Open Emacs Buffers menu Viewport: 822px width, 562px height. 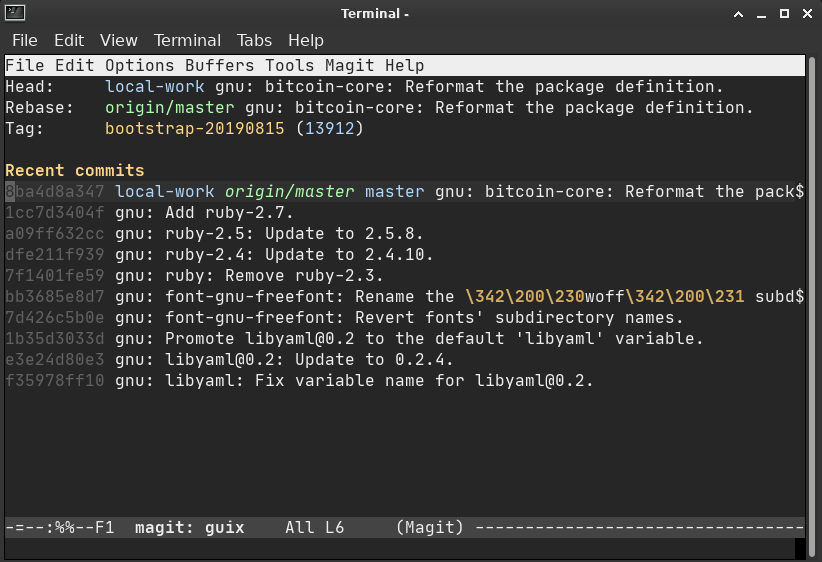[x=219, y=66]
